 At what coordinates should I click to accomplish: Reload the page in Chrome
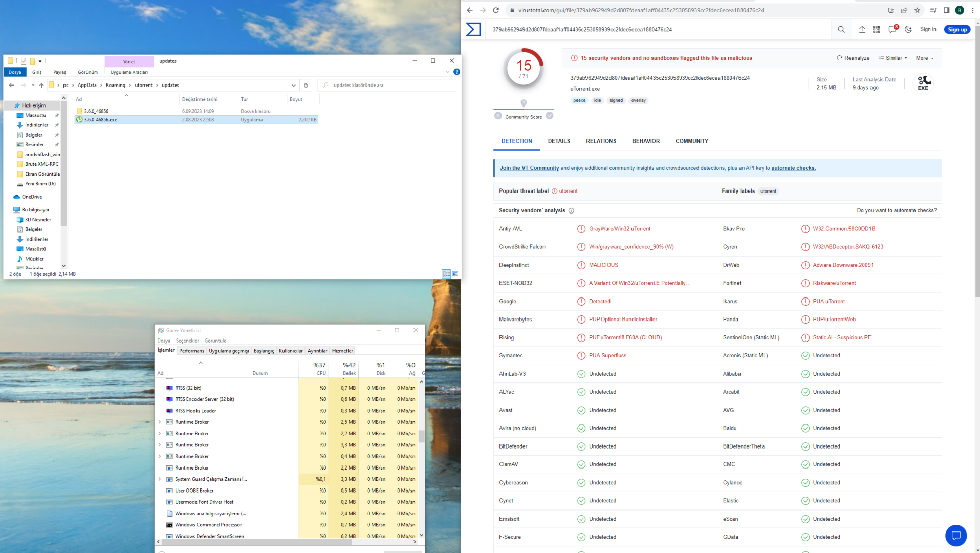tap(496, 10)
